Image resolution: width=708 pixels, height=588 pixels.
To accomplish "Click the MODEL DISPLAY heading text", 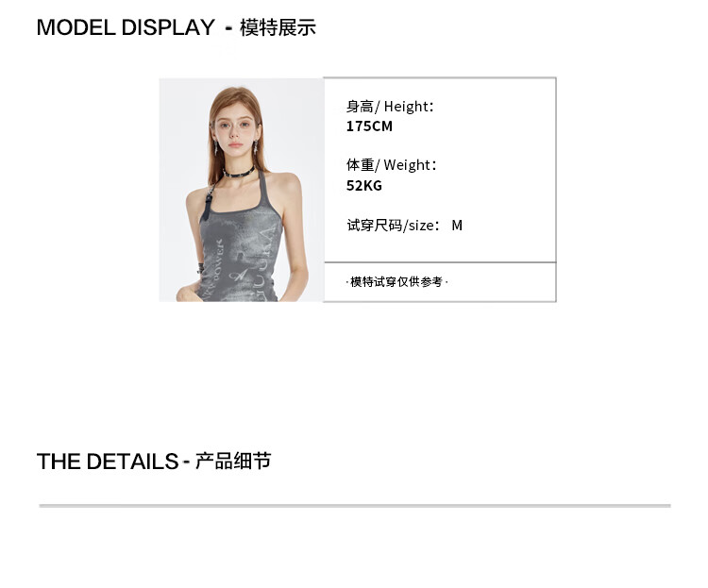I will coord(126,27).
